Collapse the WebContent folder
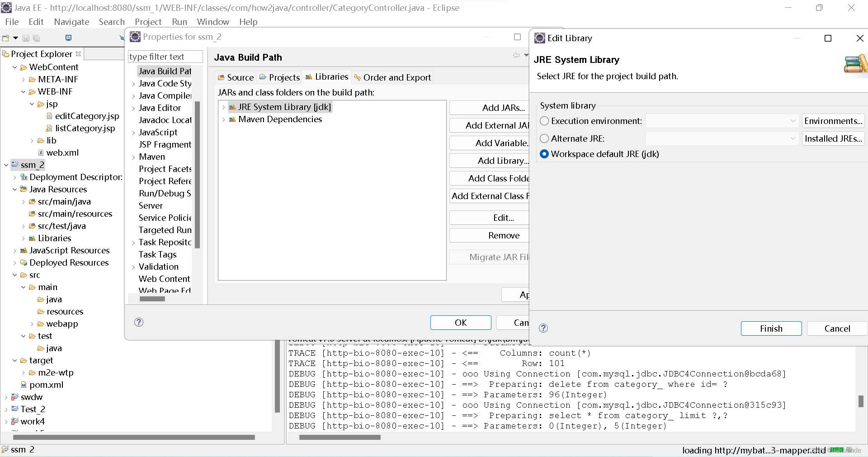This screenshot has height=457, width=868. (15, 67)
